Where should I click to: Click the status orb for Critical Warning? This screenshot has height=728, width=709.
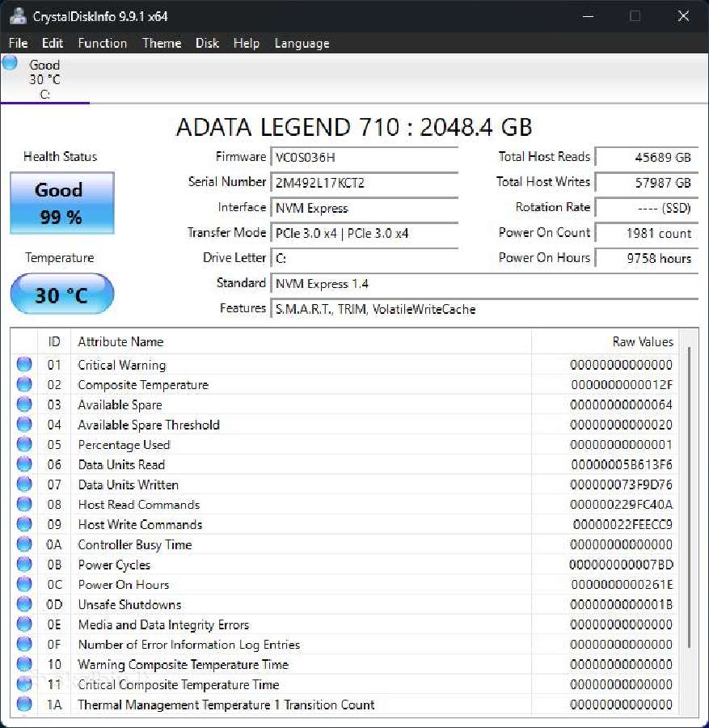pyautogui.click(x=24, y=365)
